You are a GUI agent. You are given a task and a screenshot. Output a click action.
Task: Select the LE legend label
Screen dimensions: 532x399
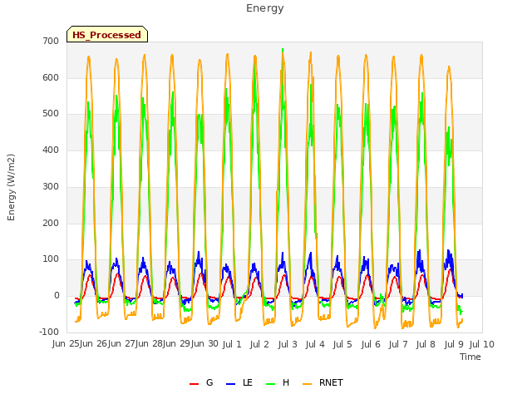click(248, 382)
